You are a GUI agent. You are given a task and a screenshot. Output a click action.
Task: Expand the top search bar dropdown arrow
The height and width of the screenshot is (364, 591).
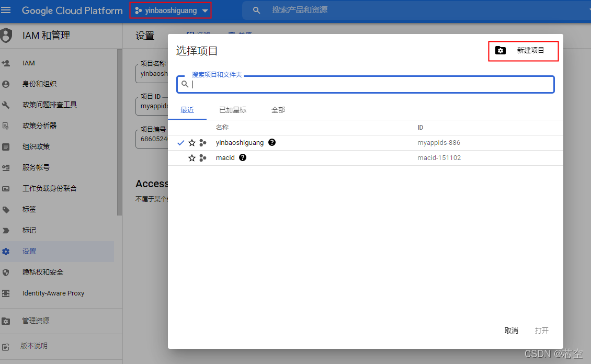[x=587, y=10]
